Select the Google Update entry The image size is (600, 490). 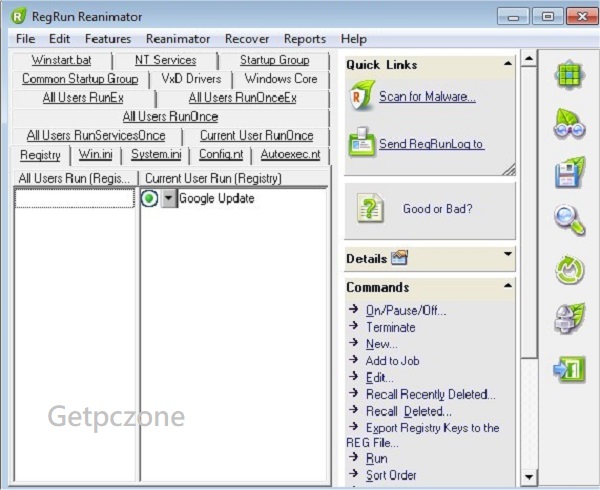pyautogui.click(x=217, y=199)
